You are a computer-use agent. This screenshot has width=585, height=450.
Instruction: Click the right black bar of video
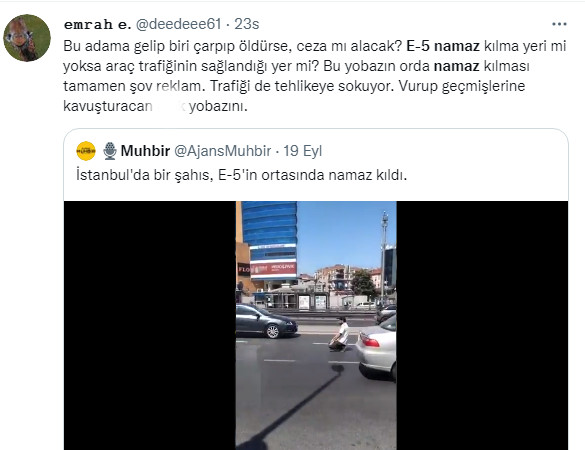(482, 325)
